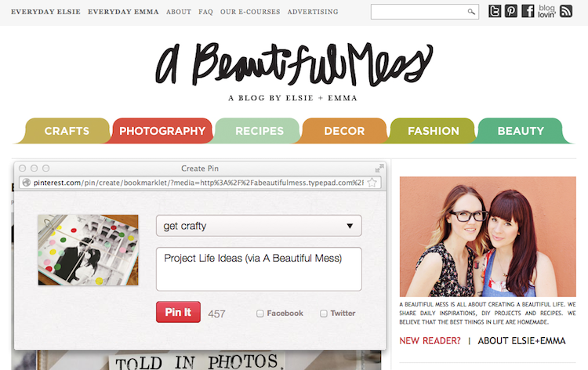Viewport: 588px width, 370px height.
Task: Click the globe site icon in the address bar
Action: [x=26, y=183]
